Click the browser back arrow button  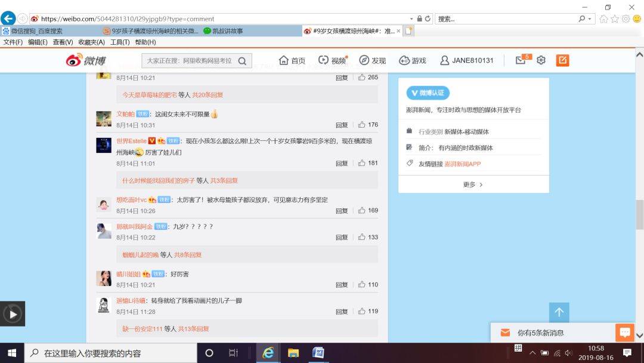[x=8, y=19]
